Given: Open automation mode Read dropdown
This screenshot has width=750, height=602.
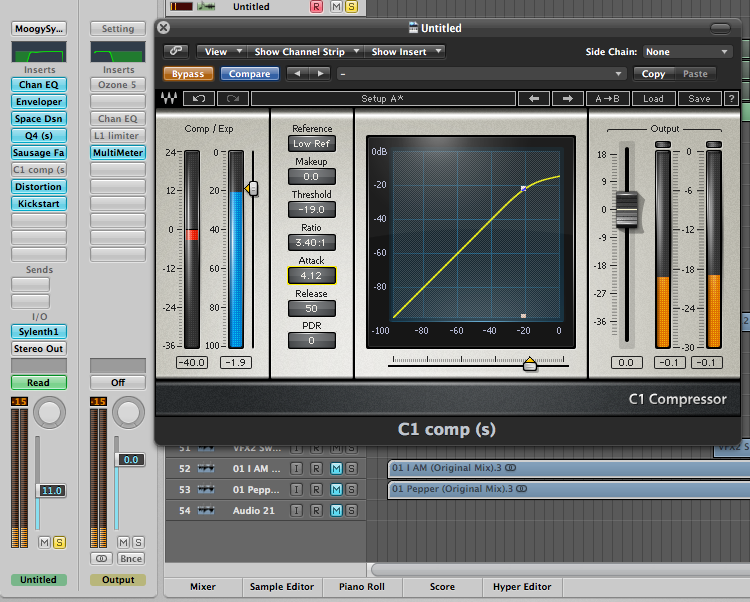Looking at the screenshot, I should click(39, 383).
